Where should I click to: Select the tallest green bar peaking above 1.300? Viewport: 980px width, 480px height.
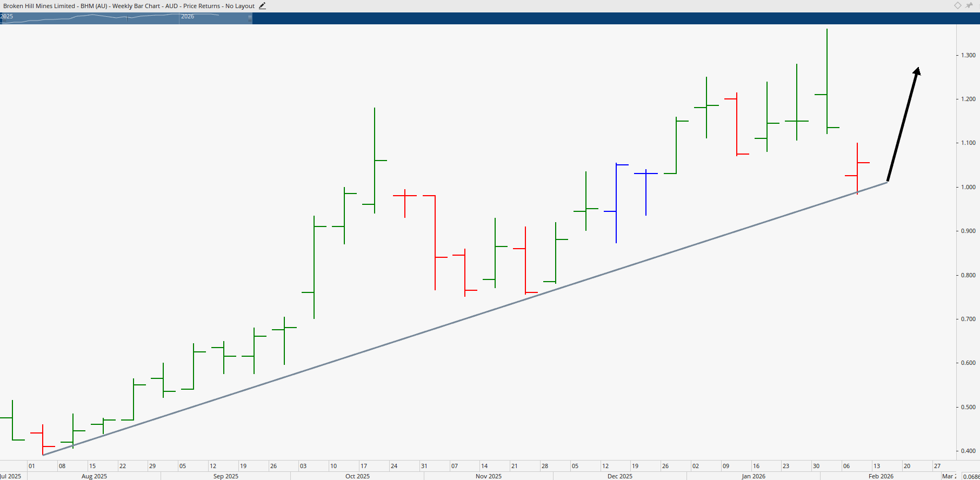[827, 81]
